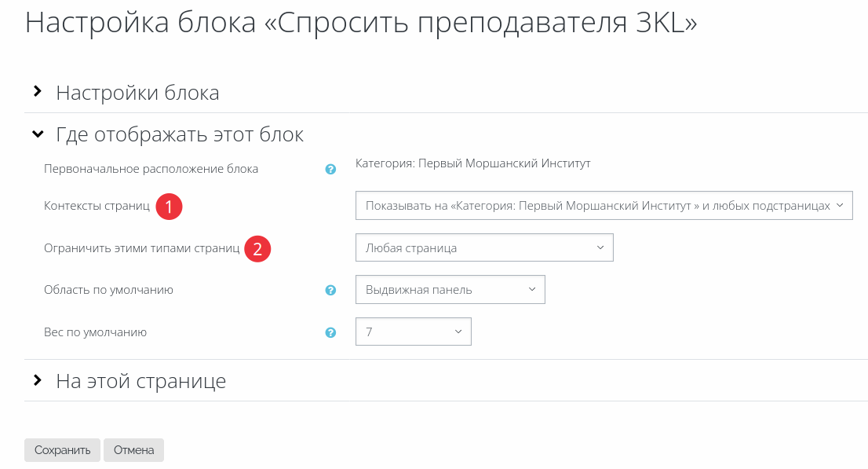Click red marker number 2
Screen dimensions: 868x469
(257, 248)
